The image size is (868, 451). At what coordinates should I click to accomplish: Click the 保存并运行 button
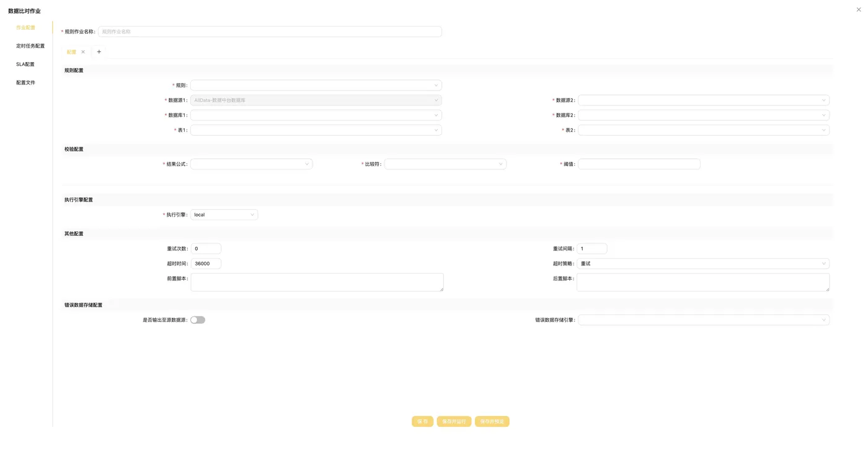pyautogui.click(x=454, y=421)
